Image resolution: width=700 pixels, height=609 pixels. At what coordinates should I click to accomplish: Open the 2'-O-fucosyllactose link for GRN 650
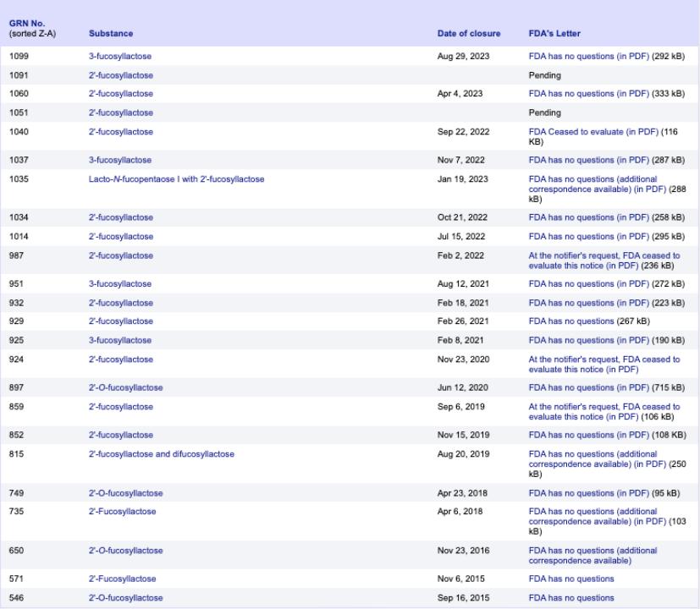125,551
